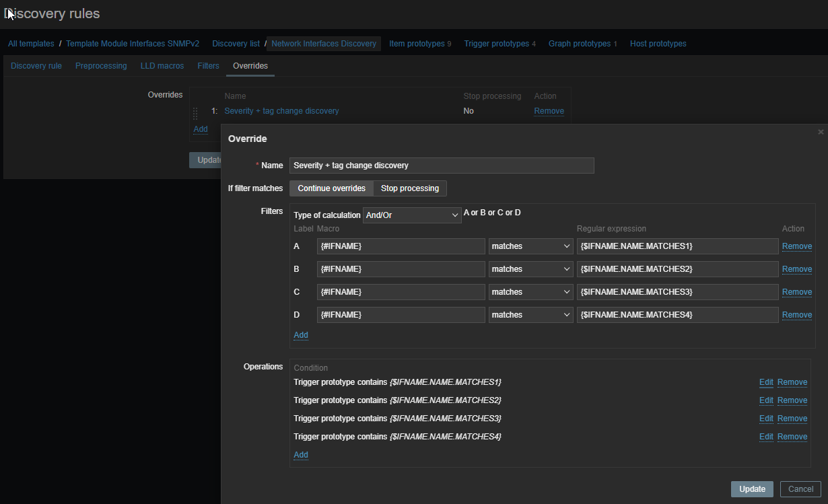Go to Filters tab
Screen dimensions: 828x504
208,66
